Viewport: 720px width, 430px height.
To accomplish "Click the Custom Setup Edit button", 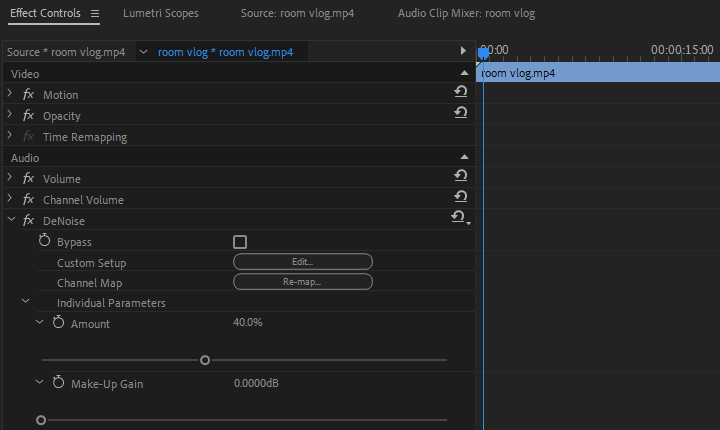I will (302, 262).
